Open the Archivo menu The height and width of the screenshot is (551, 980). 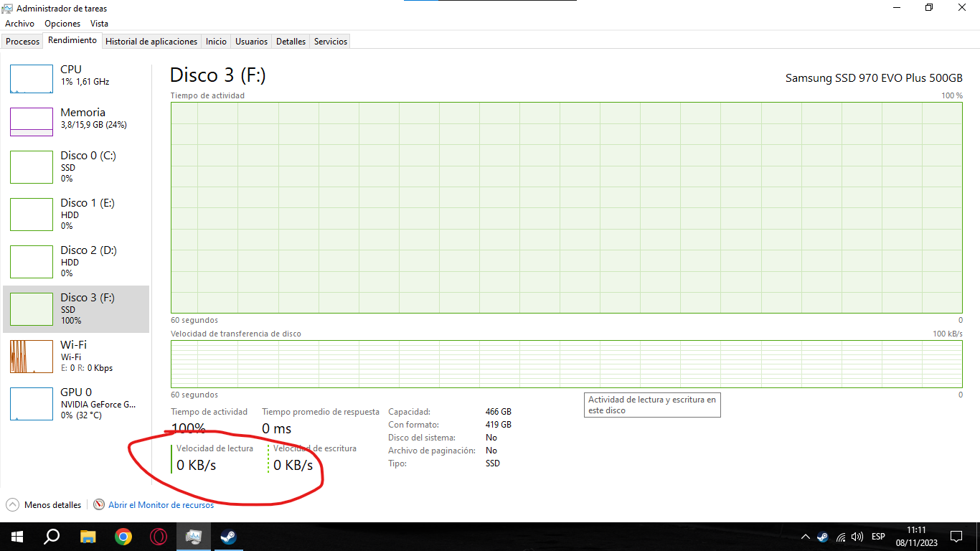point(19,24)
